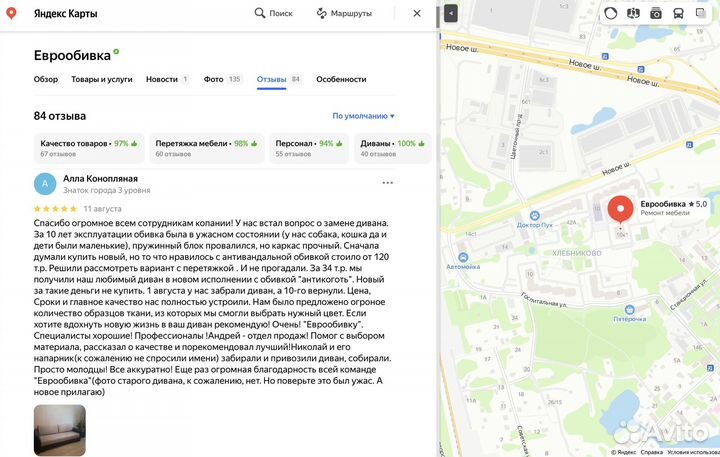Close the Еврообивка card with X
This screenshot has height=457, width=720.
pos(416,13)
